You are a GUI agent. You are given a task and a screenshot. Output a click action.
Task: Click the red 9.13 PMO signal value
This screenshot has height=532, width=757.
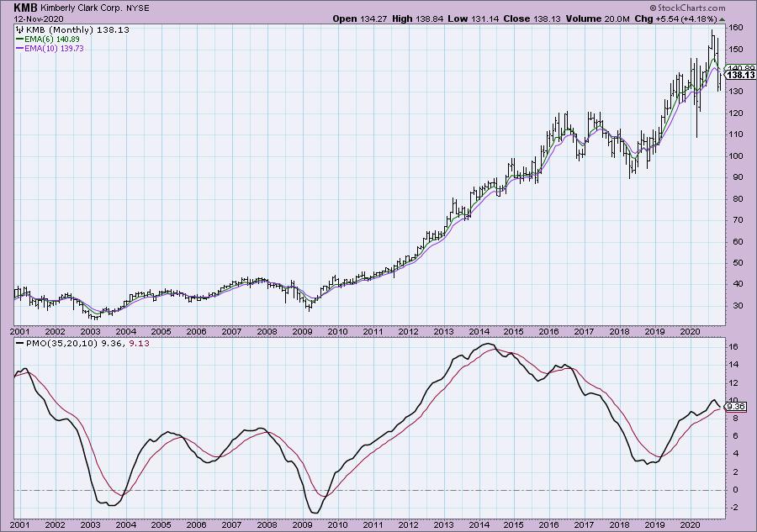click(x=139, y=344)
